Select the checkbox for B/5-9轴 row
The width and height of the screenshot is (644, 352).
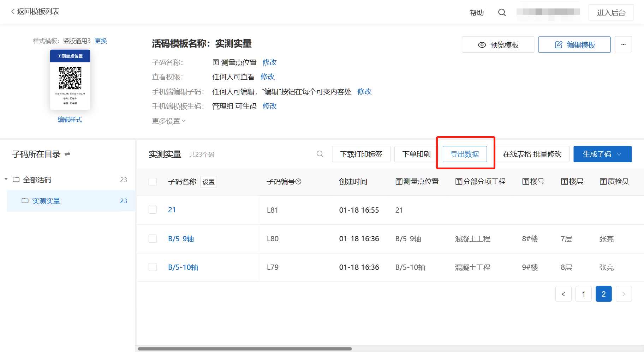(153, 239)
